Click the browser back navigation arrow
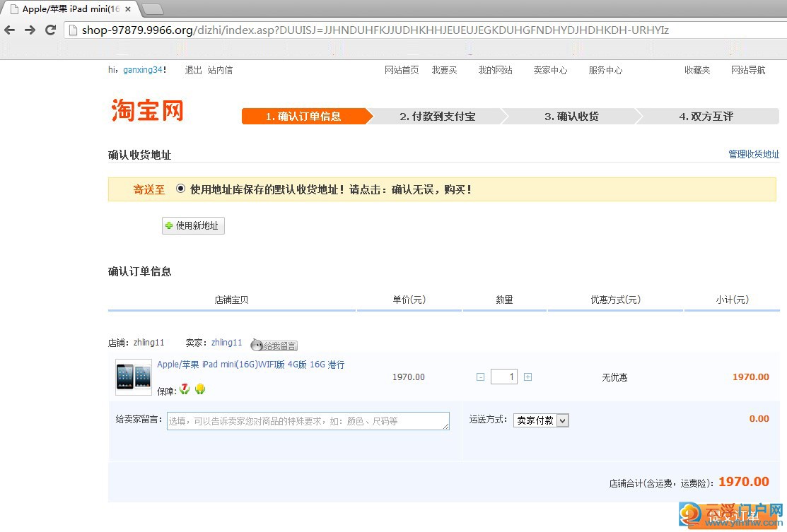Viewport: 787px width, 532px height. [x=11, y=30]
